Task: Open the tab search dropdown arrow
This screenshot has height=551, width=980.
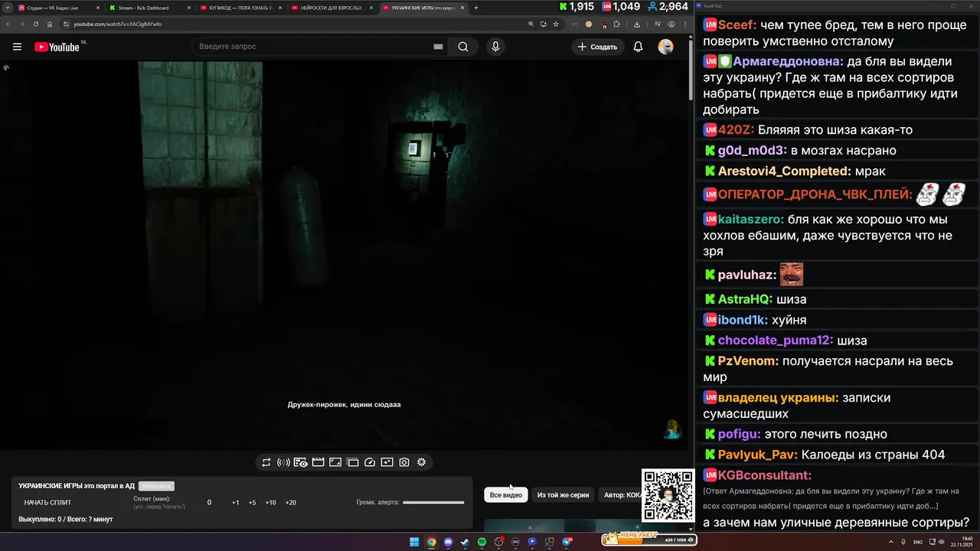Action: click(6, 8)
